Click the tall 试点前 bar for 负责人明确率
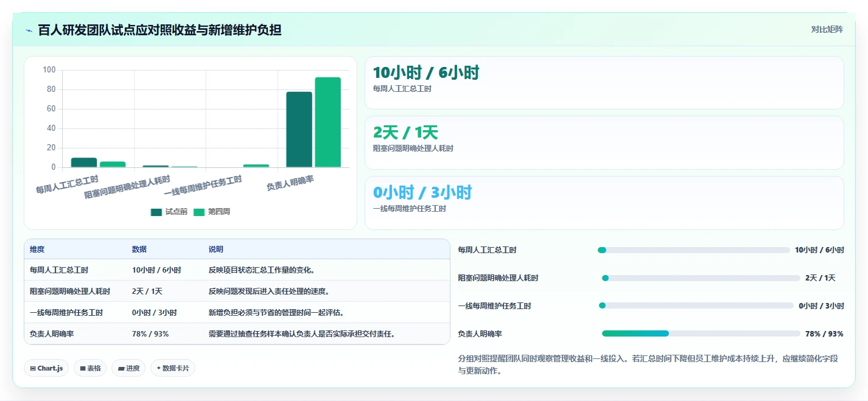The width and height of the screenshot is (868, 401). (x=299, y=130)
